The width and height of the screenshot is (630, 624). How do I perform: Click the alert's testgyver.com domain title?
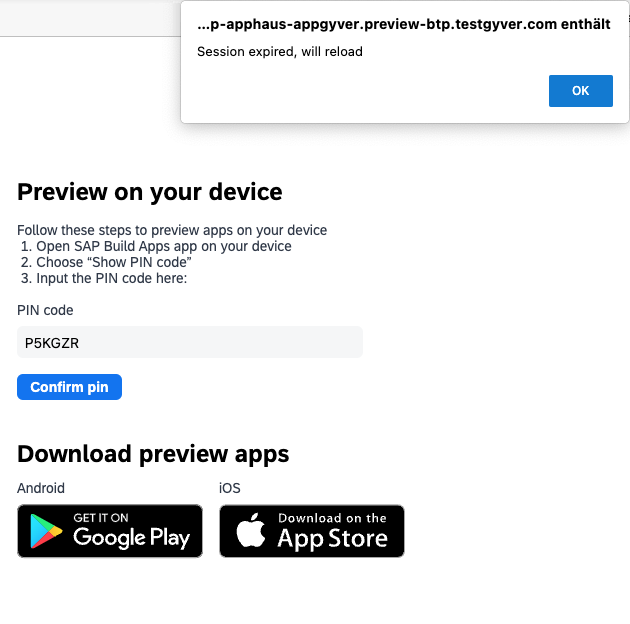tap(404, 24)
